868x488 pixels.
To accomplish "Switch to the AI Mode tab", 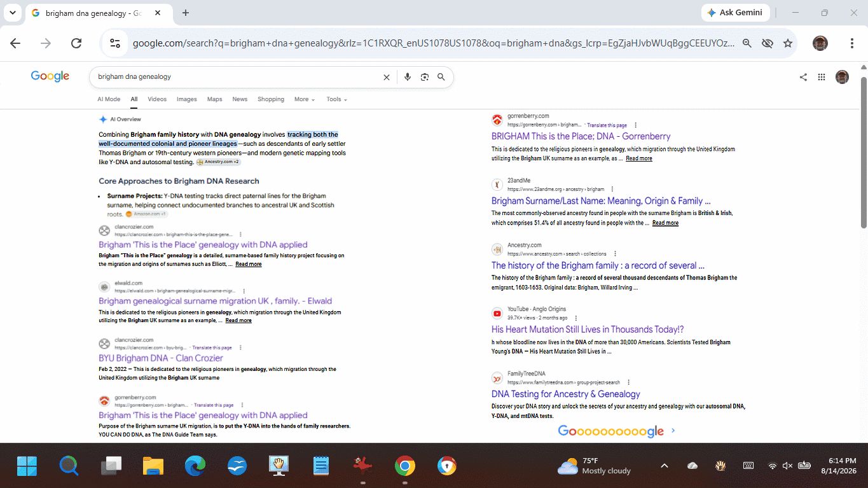I will (x=109, y=99).
